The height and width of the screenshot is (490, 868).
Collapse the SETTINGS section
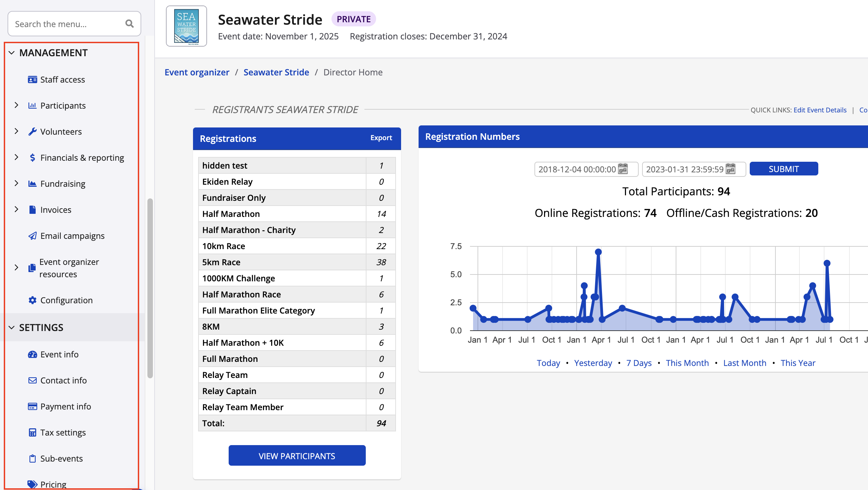[12, 328]
